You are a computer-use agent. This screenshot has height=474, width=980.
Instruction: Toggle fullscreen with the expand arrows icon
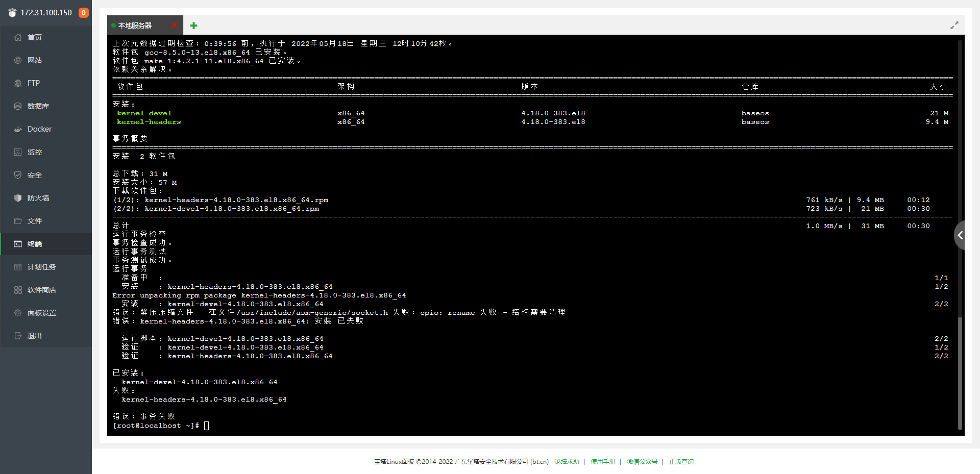click(x=954, y=26)
